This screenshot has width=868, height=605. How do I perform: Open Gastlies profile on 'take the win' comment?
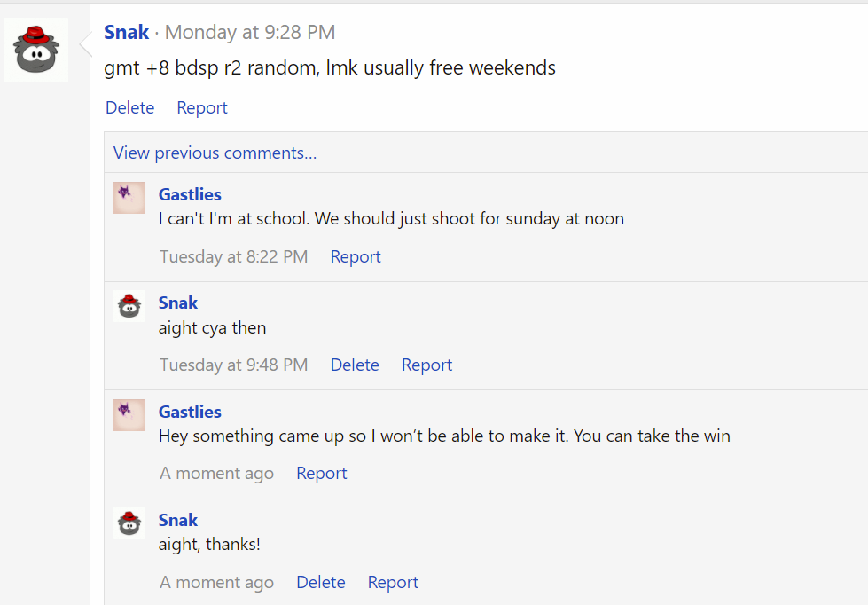(190, 412)
